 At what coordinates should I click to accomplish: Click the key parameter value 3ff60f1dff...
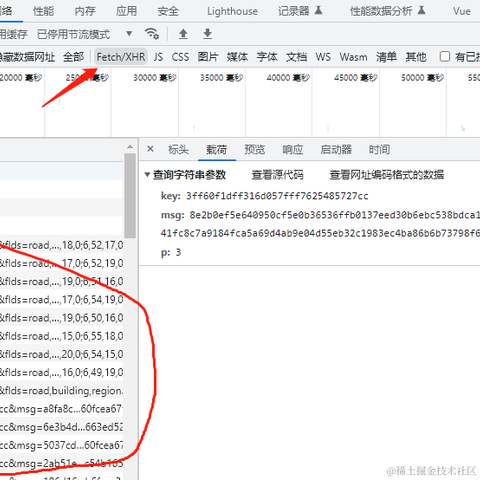[x=277, y=196]
